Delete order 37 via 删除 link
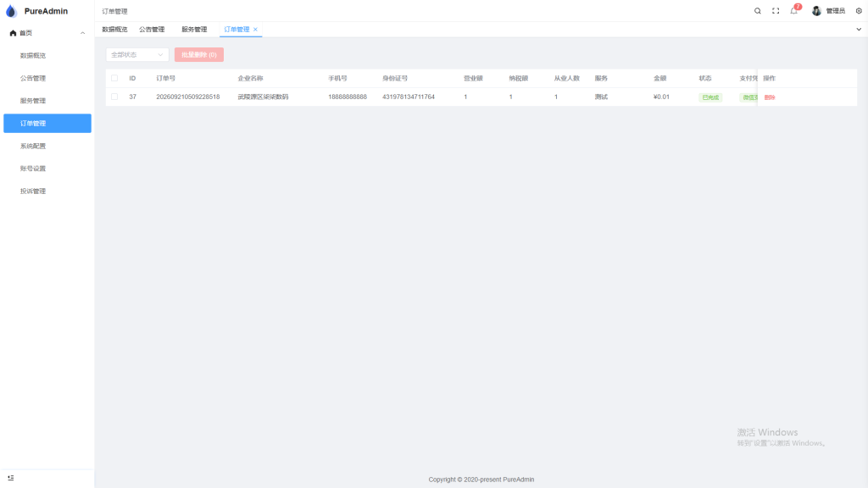The image size is (868, 488). (x=770, y=97)
